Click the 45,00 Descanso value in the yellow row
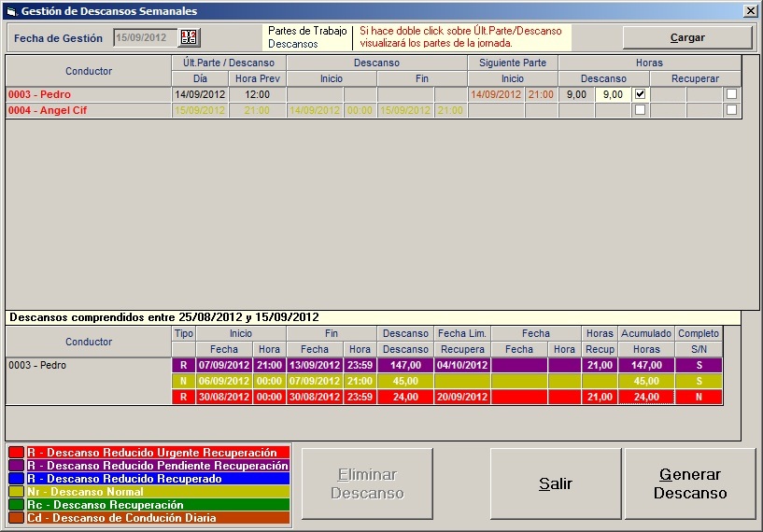This screenshot has height=532, width=763. coord(405,381)
